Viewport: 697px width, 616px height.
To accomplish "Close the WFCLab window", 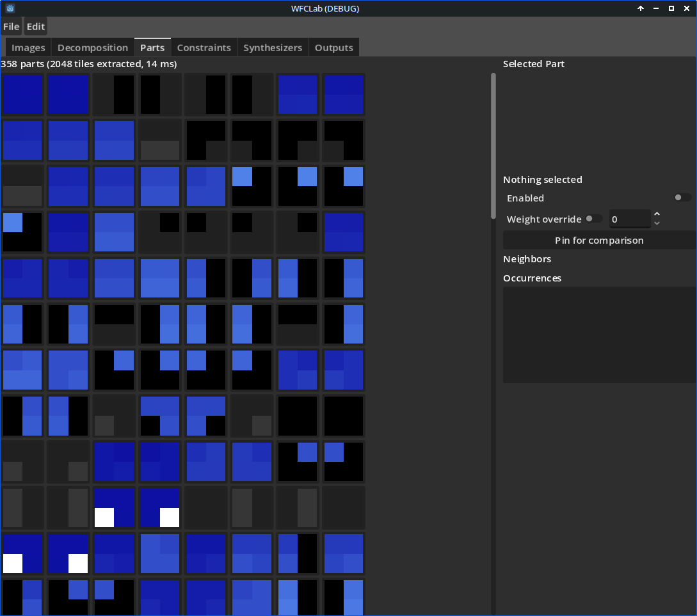I will pos(687,8).
